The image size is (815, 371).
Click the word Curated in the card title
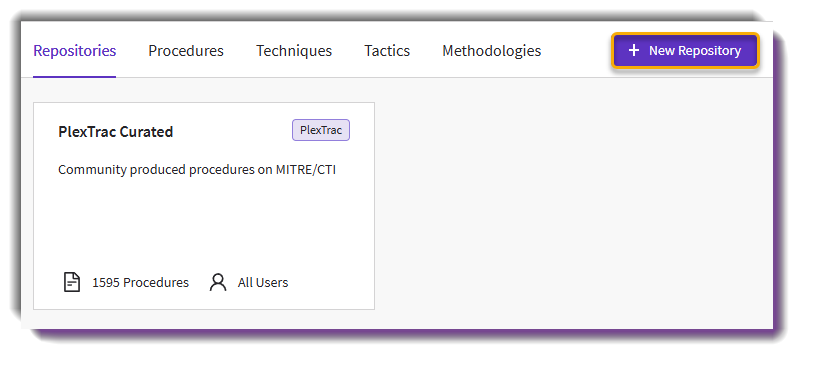click(146, 132)
